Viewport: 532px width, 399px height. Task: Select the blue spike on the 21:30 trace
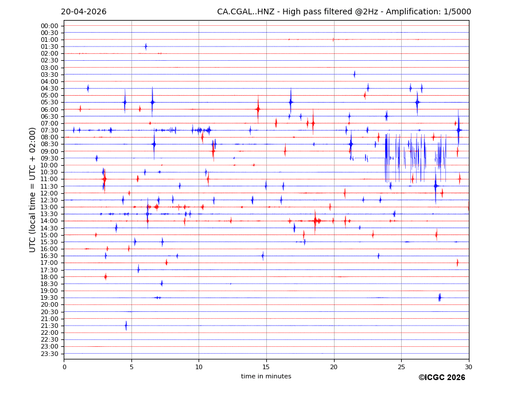126,326
